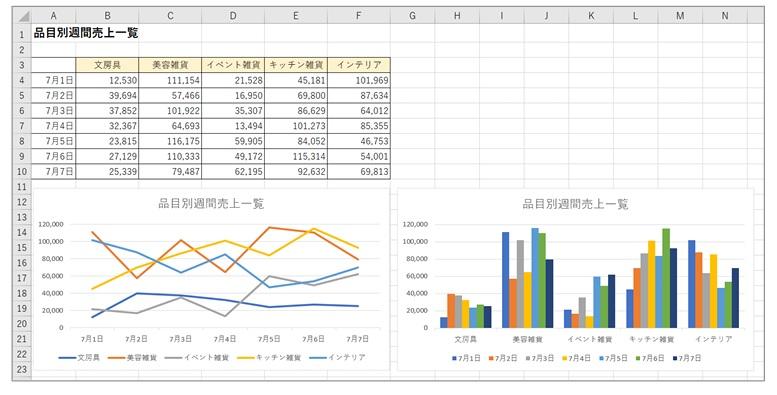Screen dimensions: 777x395
Task: Click 7月7日 legend entry in bar chart
Action: [x=687, y=358]
